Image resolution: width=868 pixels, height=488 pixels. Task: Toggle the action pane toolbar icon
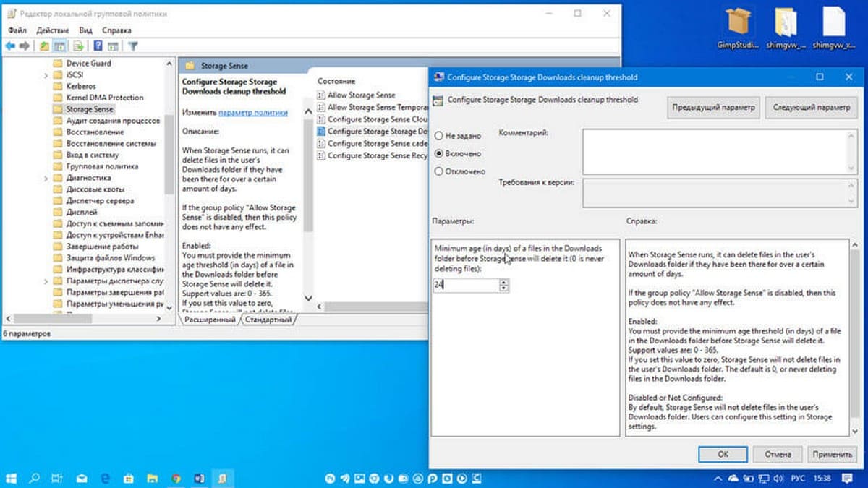(113, 46)
